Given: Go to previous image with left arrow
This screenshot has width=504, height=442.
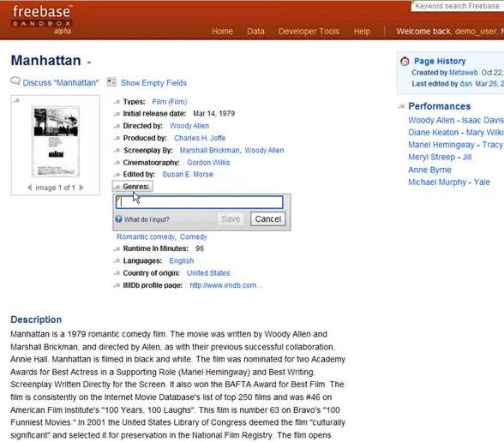Looking at the screenshot, I should click(29, 188).
